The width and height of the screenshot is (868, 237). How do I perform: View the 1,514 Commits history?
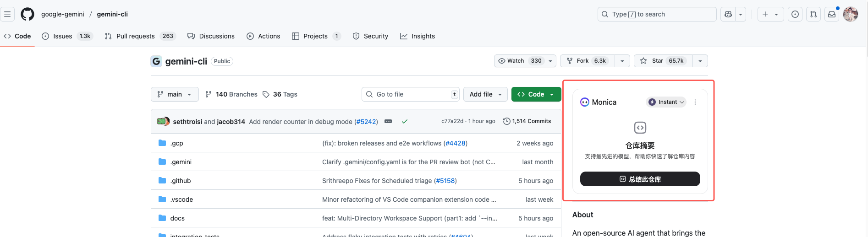[527, 121]
